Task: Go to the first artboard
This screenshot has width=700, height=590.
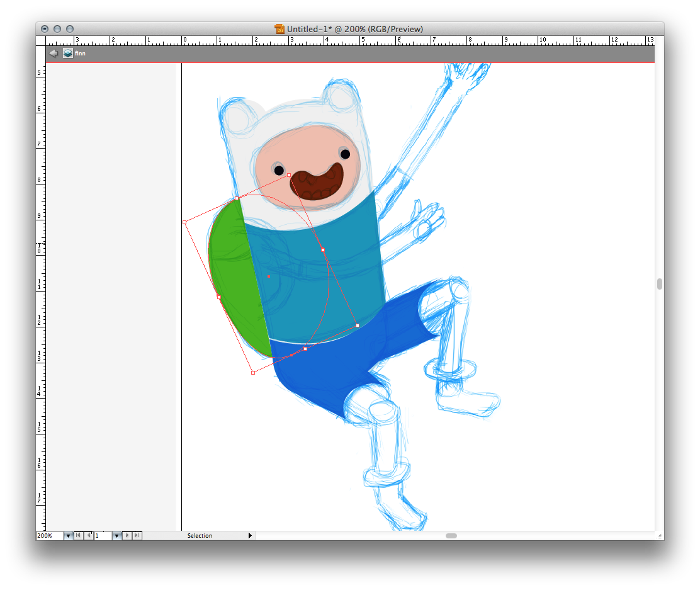Action: coord(78,536)
